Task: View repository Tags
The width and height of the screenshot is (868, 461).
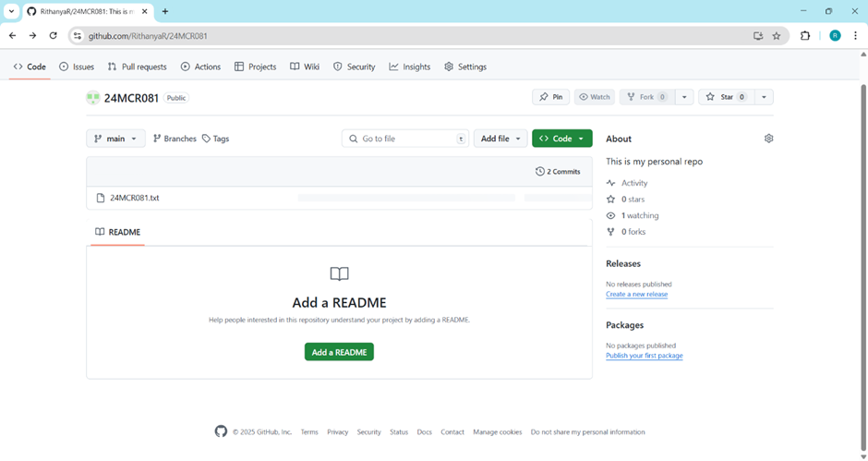Action: point(216,139)
